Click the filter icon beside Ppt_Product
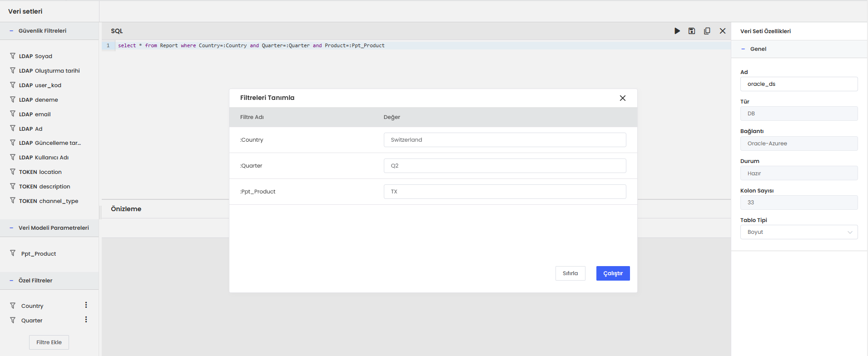Viewport: 868px width, 356px height. 13,253
